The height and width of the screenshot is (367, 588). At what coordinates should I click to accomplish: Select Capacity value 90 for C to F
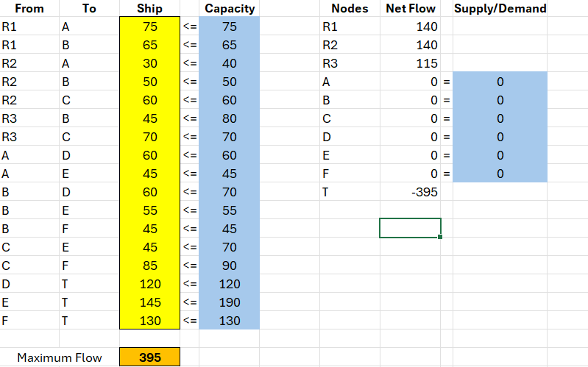click(229, 266)
